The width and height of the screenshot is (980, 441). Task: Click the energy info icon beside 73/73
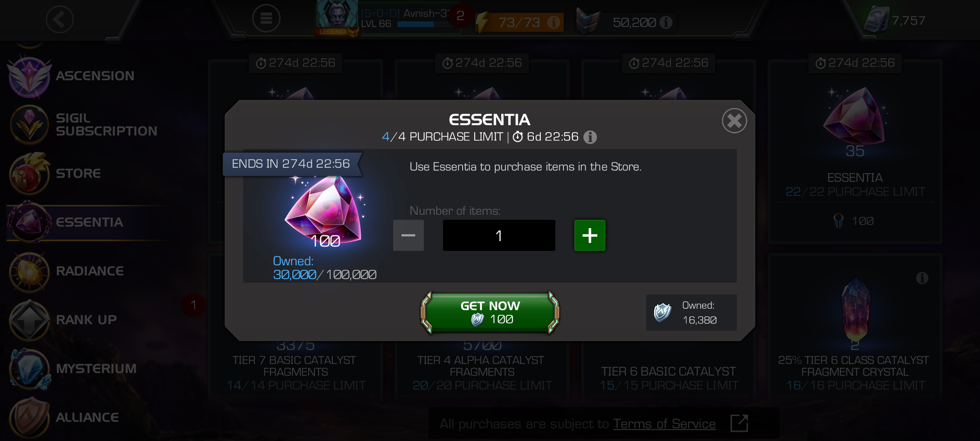point(554,22)
